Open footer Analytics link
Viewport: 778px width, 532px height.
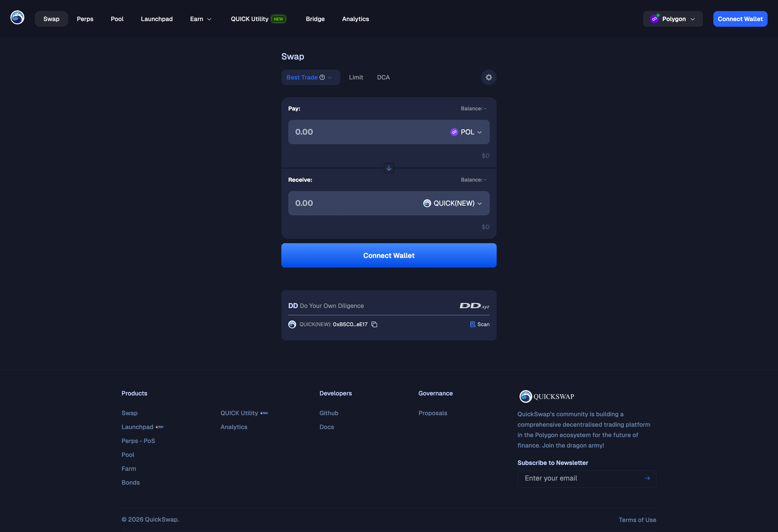pyautogui.click(x=234, y=427)
